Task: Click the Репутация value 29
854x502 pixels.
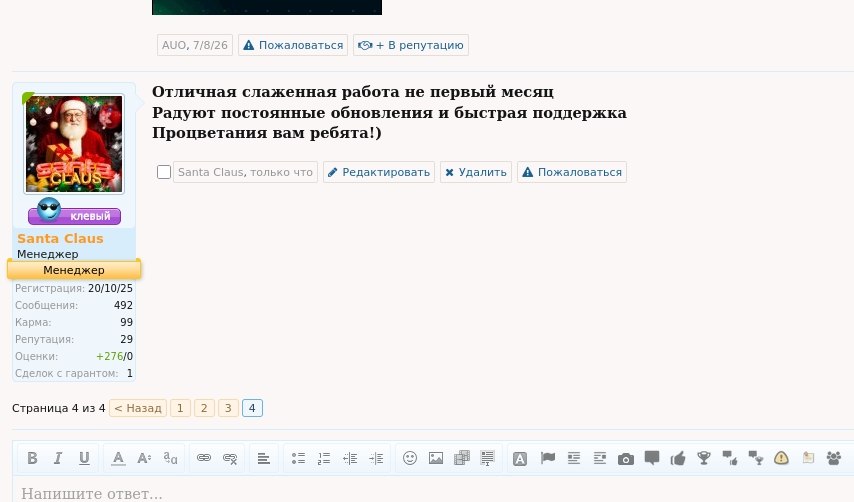Action: [126, 339]
